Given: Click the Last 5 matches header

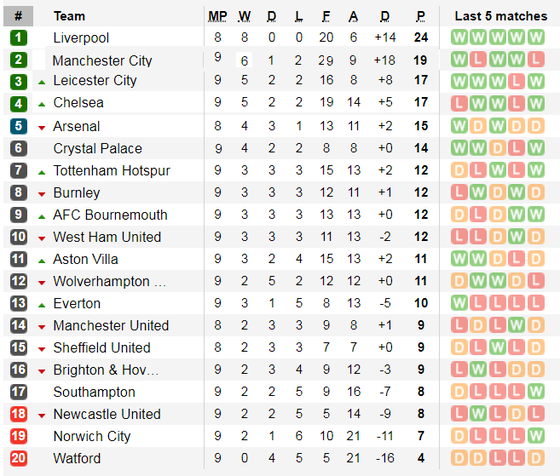Looking at the screenshot, I should [501, 16].
